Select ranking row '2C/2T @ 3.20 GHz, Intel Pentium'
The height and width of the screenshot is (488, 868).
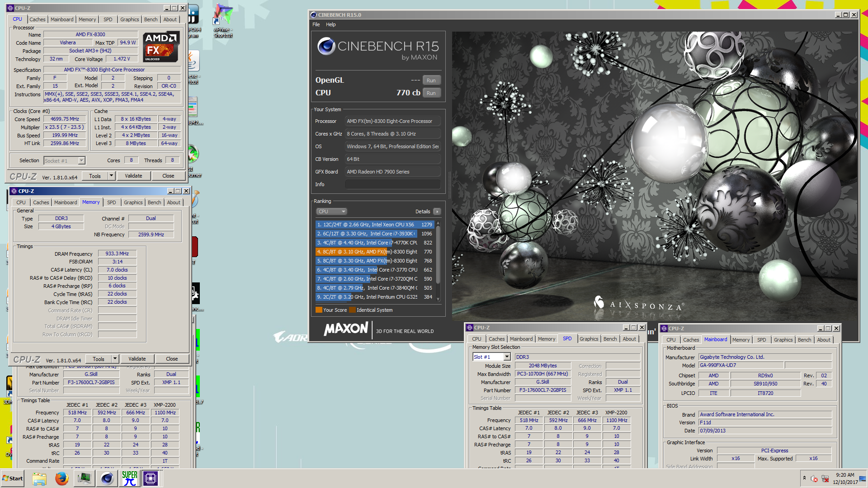click(x=375, y=297)
